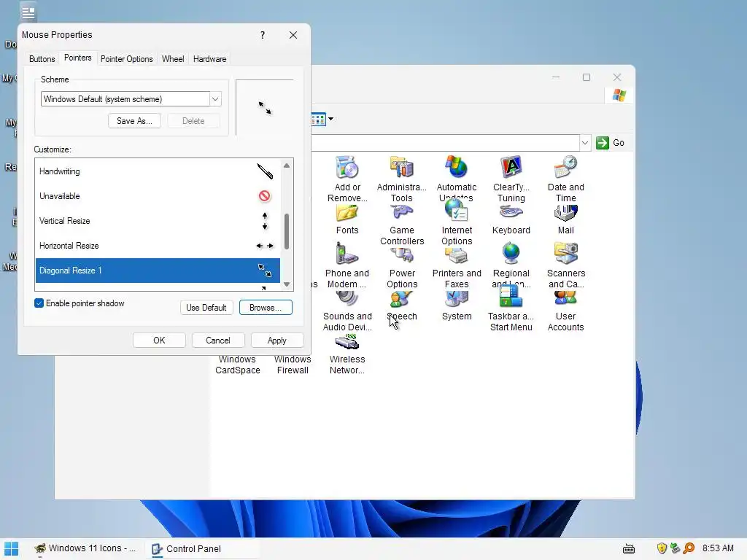Click Windows 11 Icons taskbar button

(86, 548)
